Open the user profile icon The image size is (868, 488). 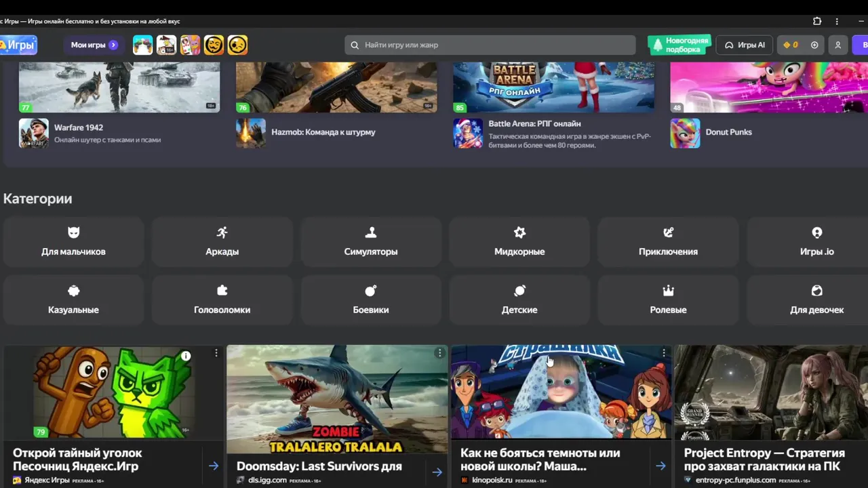pyautogui.click(x=838, y=45)
